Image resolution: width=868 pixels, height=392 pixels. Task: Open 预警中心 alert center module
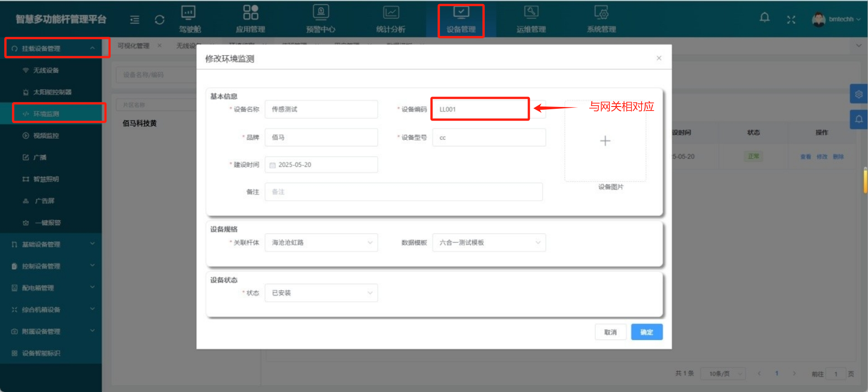coord(321,19)
